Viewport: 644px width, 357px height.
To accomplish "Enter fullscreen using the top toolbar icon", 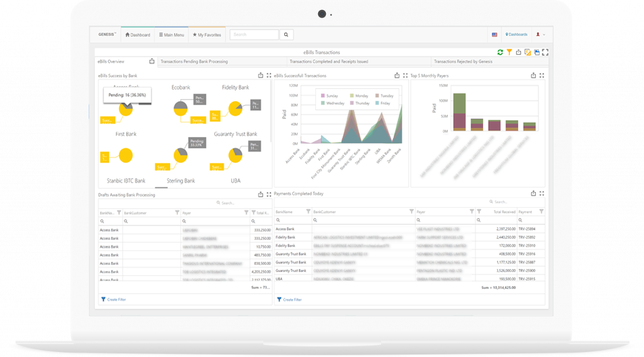I will click(545, 52).
